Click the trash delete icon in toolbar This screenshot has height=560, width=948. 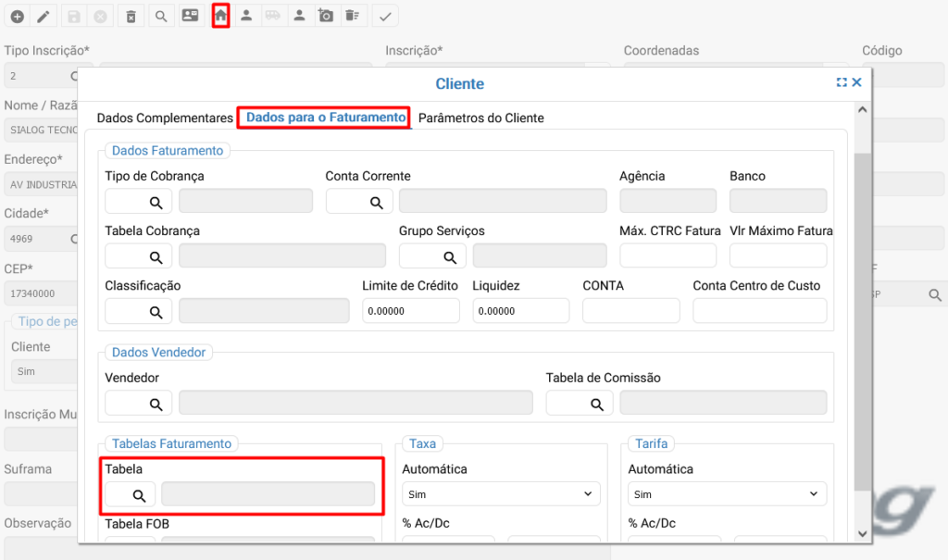pyautogui.click(x=131, y=16)
